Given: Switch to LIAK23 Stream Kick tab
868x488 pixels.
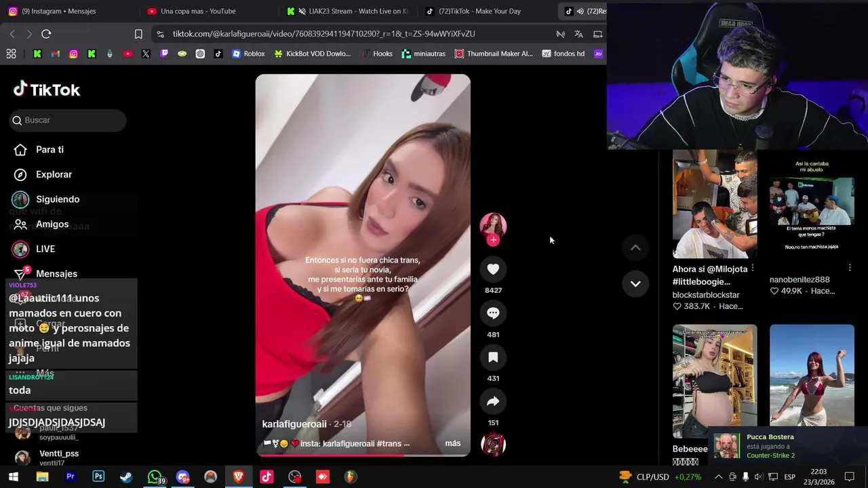Looking at the screenshot, I should [x=349, y=11].
